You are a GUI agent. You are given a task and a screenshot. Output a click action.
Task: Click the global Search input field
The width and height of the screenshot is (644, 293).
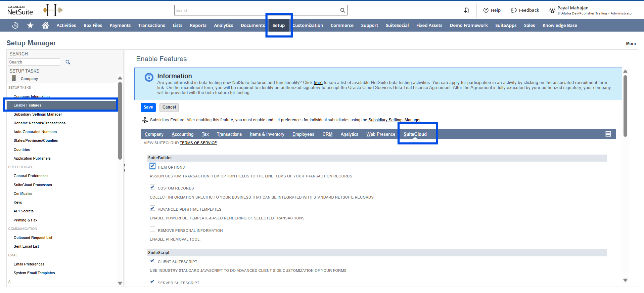257,10
